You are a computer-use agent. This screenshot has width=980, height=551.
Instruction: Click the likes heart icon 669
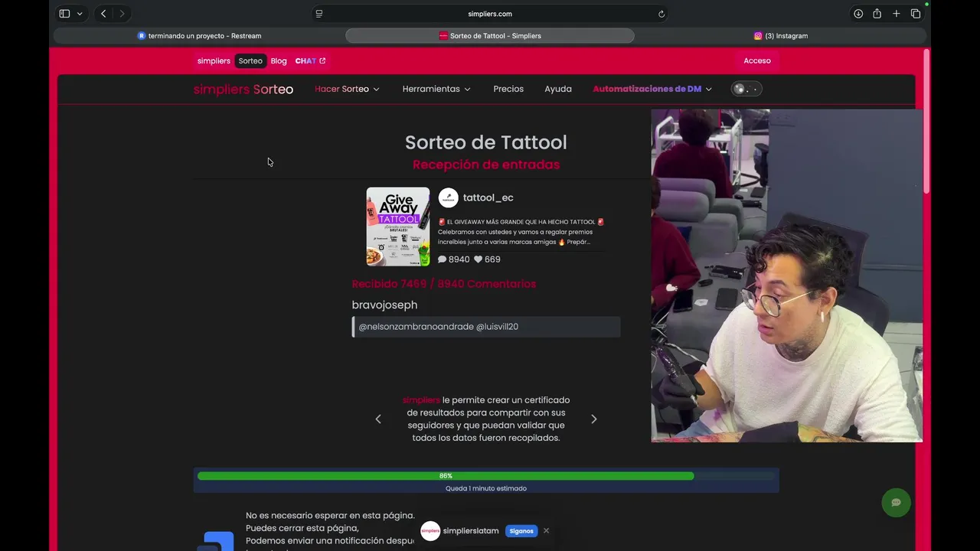coord(478,259)
